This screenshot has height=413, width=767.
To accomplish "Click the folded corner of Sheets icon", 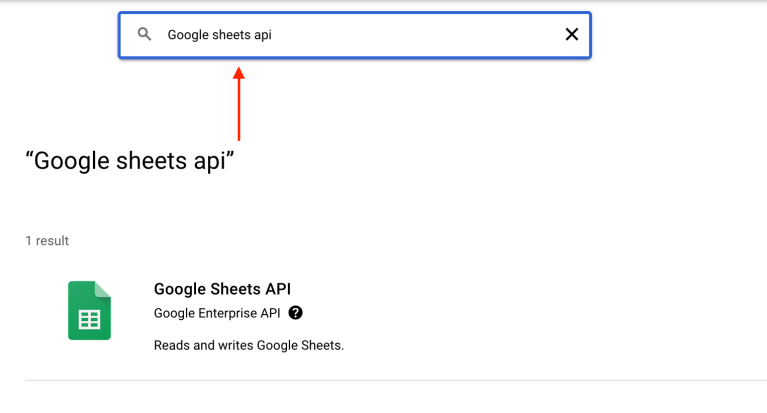I will tap(104, 289).
